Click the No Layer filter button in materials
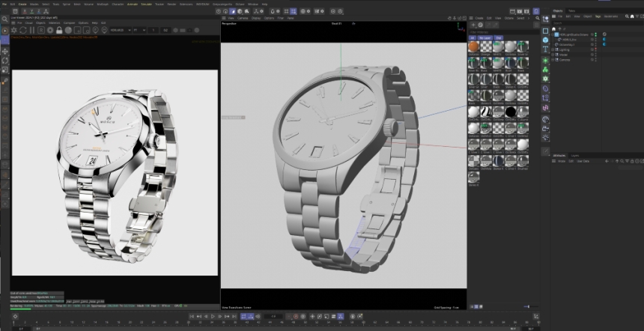644x331 pixels. pos(484,37)
